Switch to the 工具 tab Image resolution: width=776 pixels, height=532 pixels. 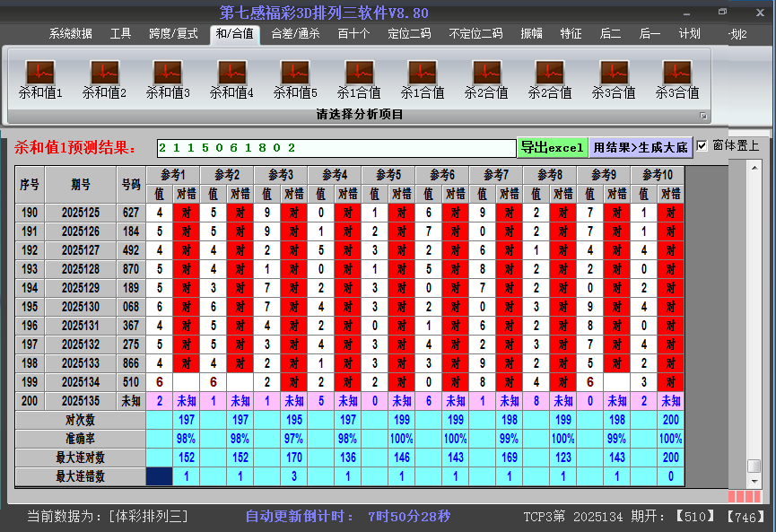120,34
